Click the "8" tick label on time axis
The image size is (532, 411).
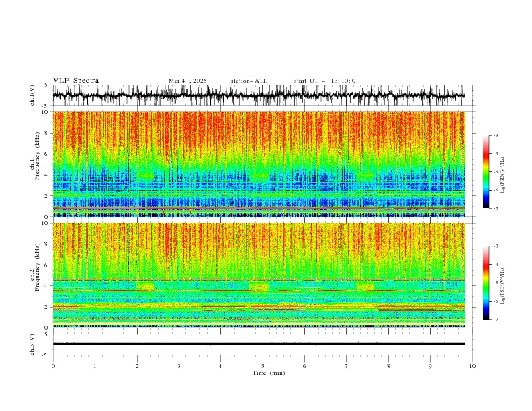click(x=388, y=366)
